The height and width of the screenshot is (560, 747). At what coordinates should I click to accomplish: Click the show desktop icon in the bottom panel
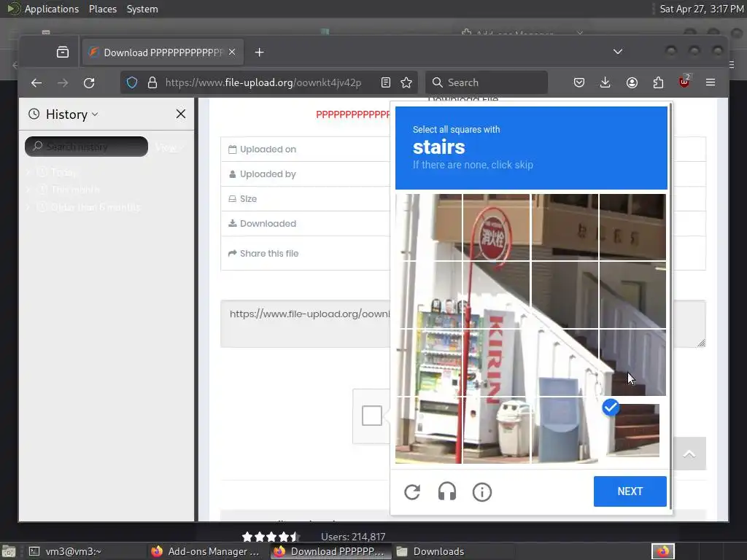9,551
